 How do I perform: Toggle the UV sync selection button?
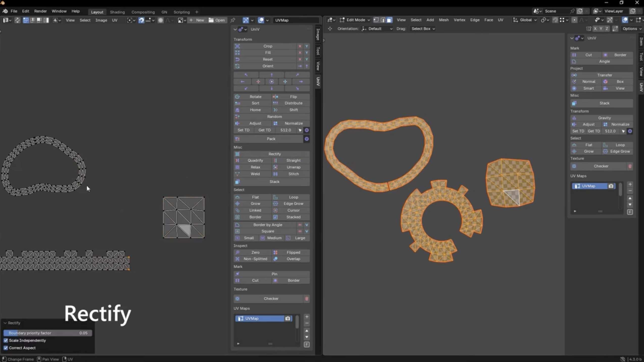tap(17, 20)
